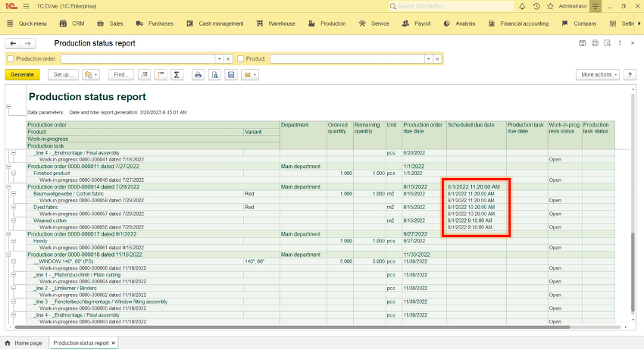This screenshot has height=350, width=644.
Task: Open the send by email dropdown
Action: pyautogui.click(x=250, y=75)
